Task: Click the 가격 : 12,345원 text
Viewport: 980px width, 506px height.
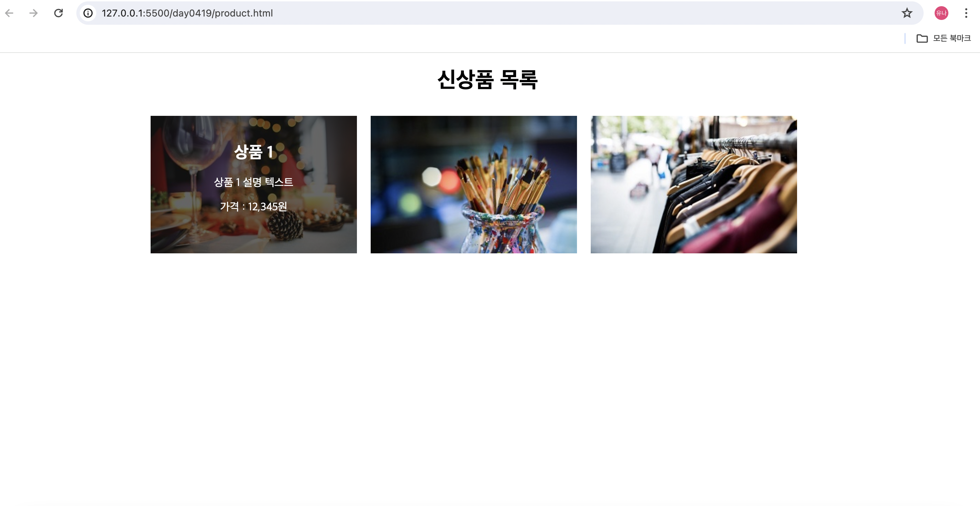Action: click(253, 207)
